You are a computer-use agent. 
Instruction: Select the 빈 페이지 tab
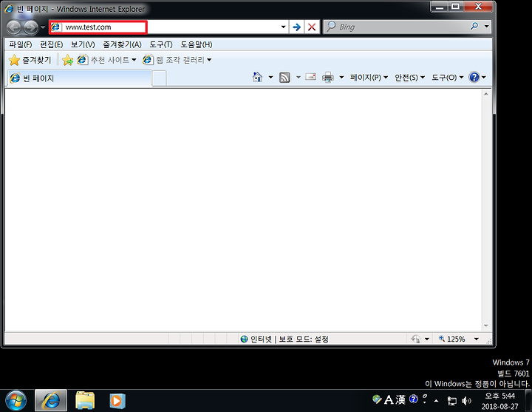pos(79,78)
